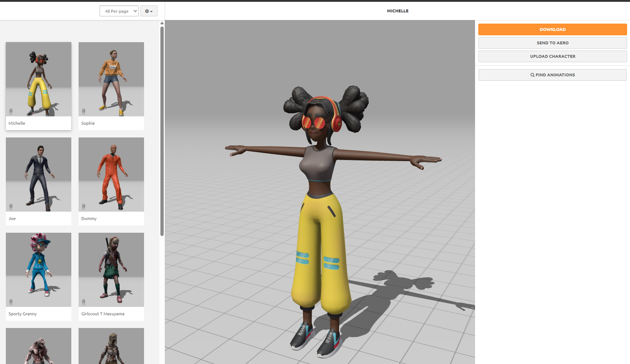Click the Dummy name label
The image size is (630, 364).
(x=89, y=219)
